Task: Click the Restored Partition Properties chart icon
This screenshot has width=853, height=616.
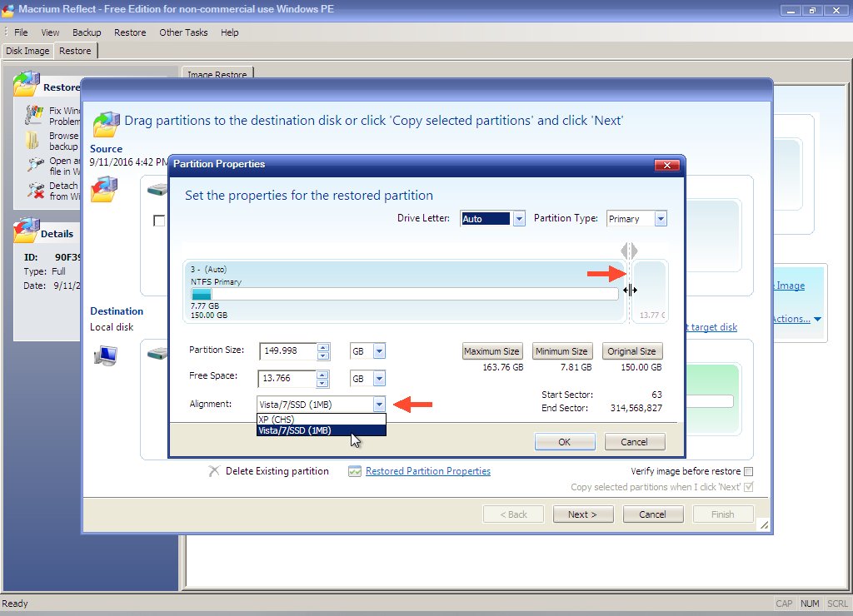Action: pos(355,471)
